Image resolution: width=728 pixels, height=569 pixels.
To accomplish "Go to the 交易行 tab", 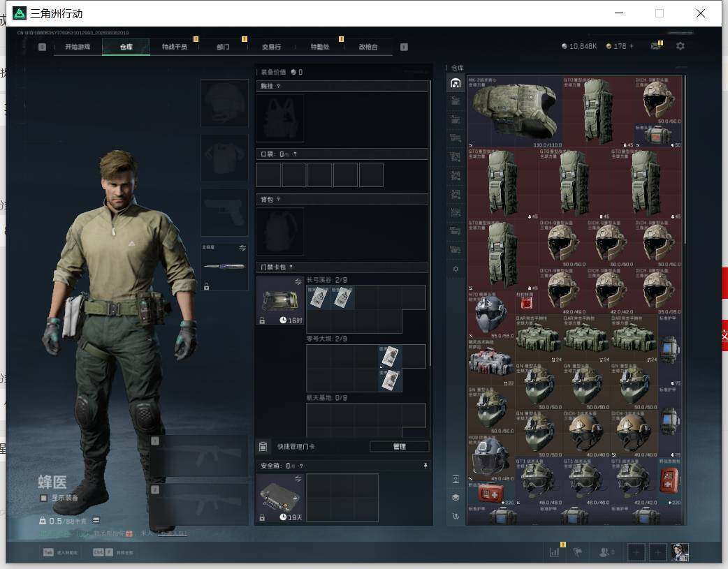I will 271,47.
